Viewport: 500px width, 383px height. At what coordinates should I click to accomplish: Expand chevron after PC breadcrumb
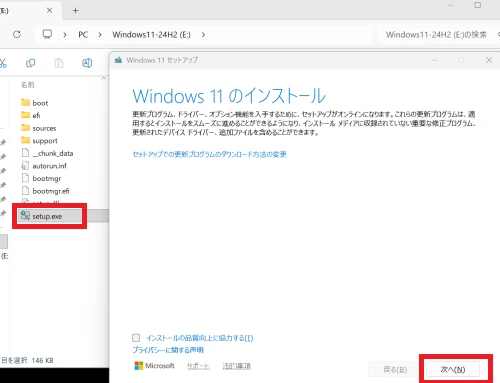coord(100,35)
